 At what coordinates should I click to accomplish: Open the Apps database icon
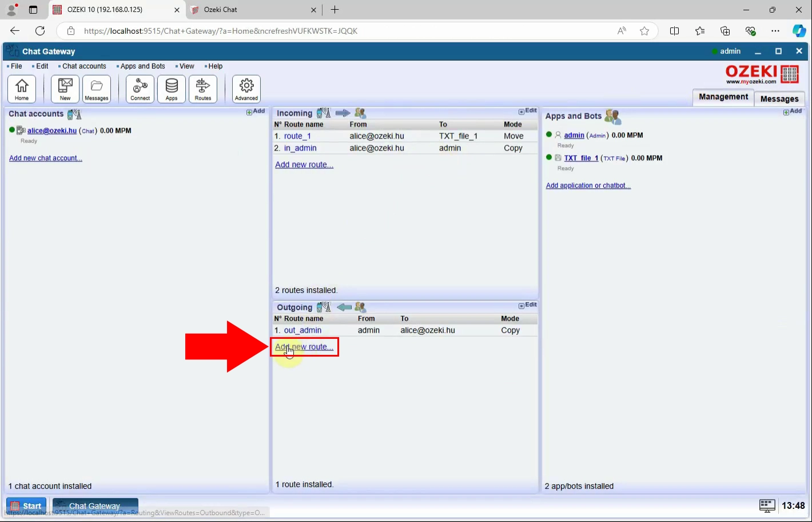[x=172, y=89]
